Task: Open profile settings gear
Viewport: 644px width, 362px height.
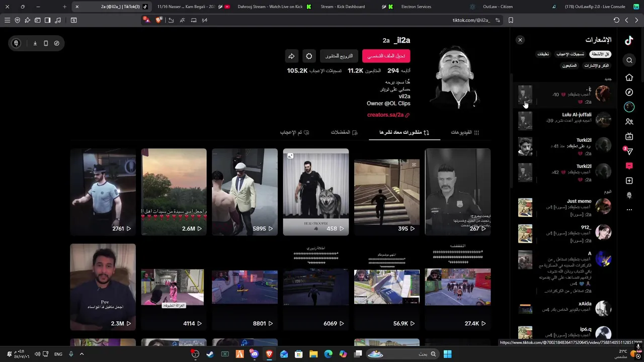Action: click(x=309, y=56)
